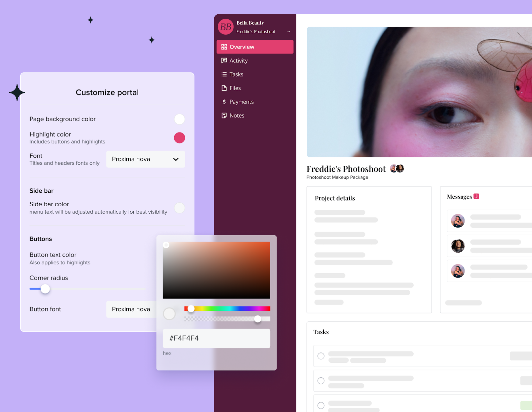This screenshot has height=412, width=532.
Task: Mark the third task as complete
Action: [x=321, y=405]
